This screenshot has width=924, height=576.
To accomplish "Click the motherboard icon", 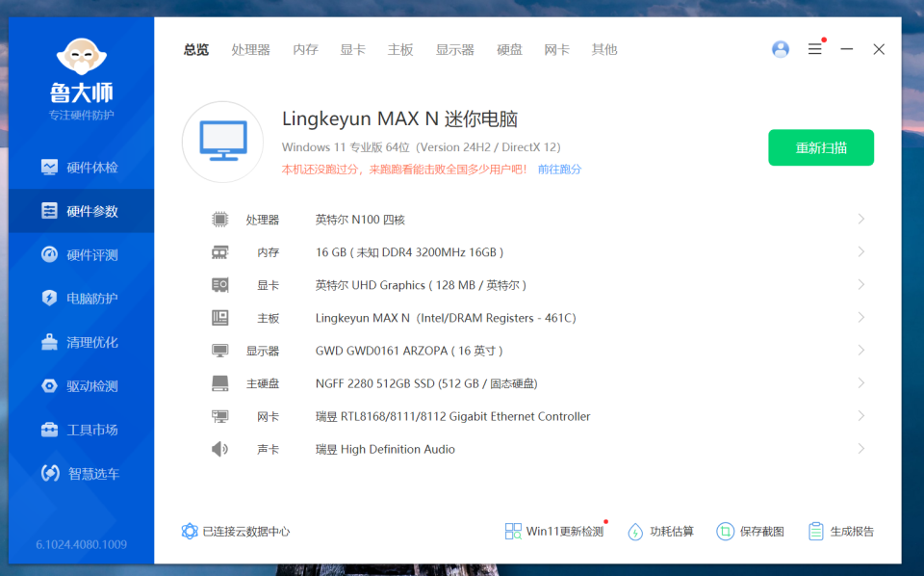I will pos(219,318).
